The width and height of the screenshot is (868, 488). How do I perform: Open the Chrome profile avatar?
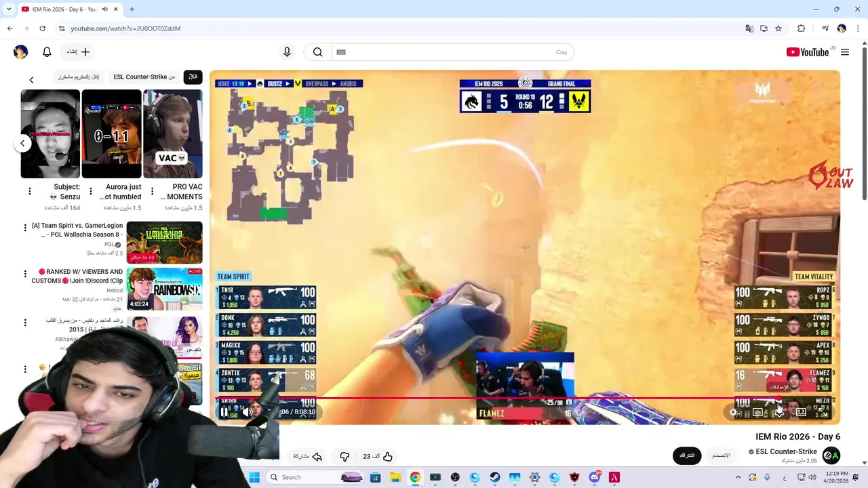(x=842, y=28)
